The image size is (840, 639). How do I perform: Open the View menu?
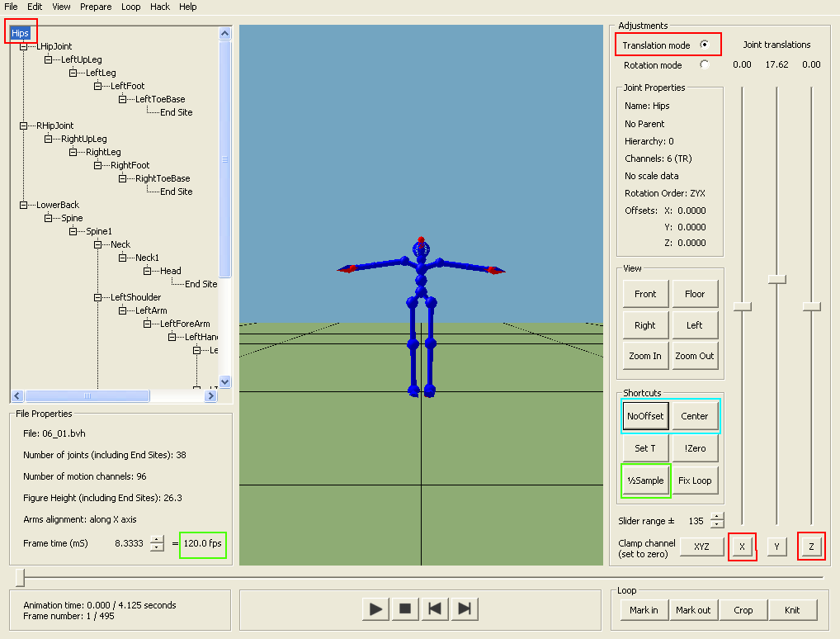coord(61,7)
